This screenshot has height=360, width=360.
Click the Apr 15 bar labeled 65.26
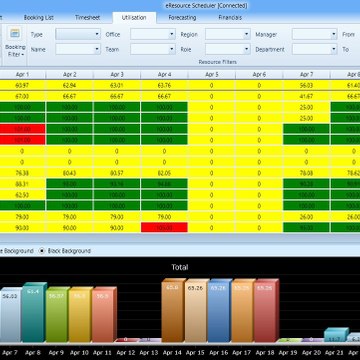coord(197,311)
